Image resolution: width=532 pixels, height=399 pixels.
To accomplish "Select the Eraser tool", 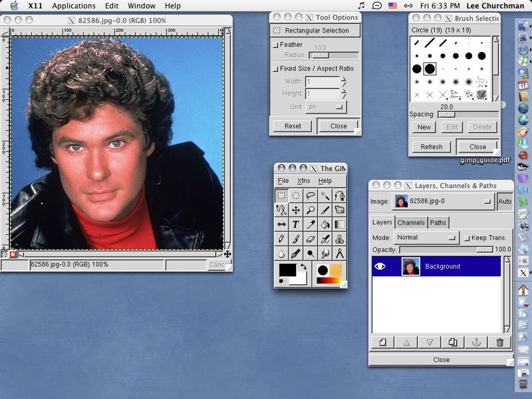I will click(x=311, y=239).
